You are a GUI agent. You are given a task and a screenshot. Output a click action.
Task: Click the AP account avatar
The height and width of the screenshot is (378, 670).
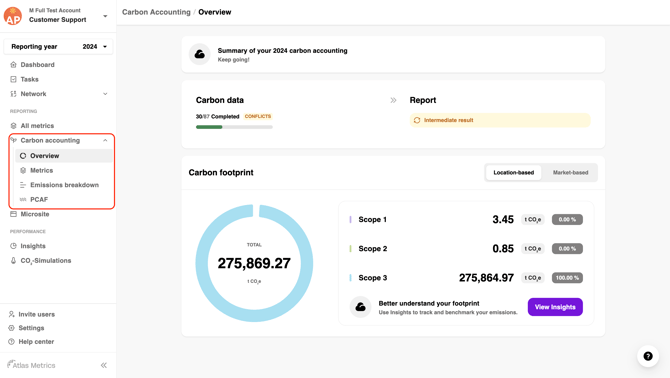click(13, 16)
